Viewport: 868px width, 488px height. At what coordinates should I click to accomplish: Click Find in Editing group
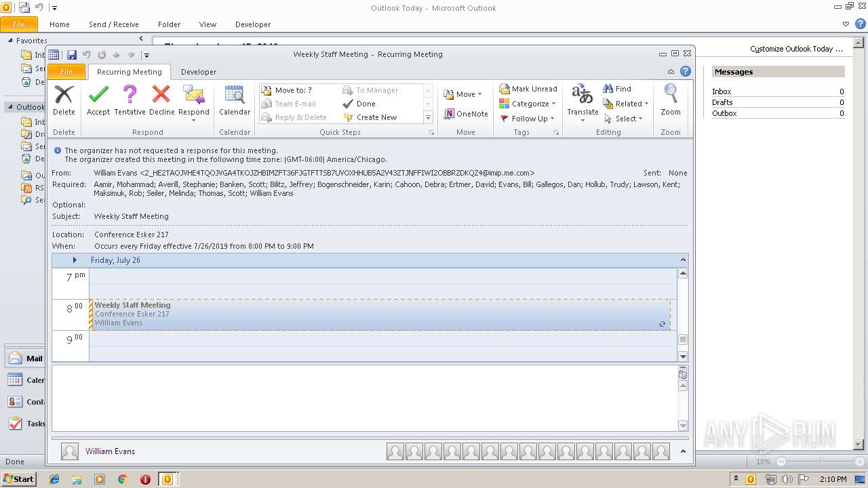617,89
